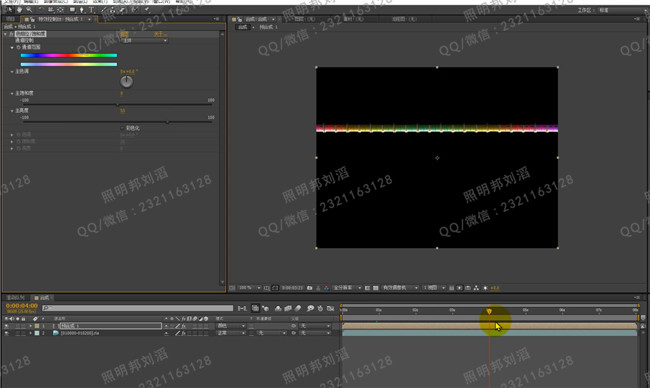Open the channel control dropdown in effect panel
Screen dimensions: 650x388
click(144, 40)
